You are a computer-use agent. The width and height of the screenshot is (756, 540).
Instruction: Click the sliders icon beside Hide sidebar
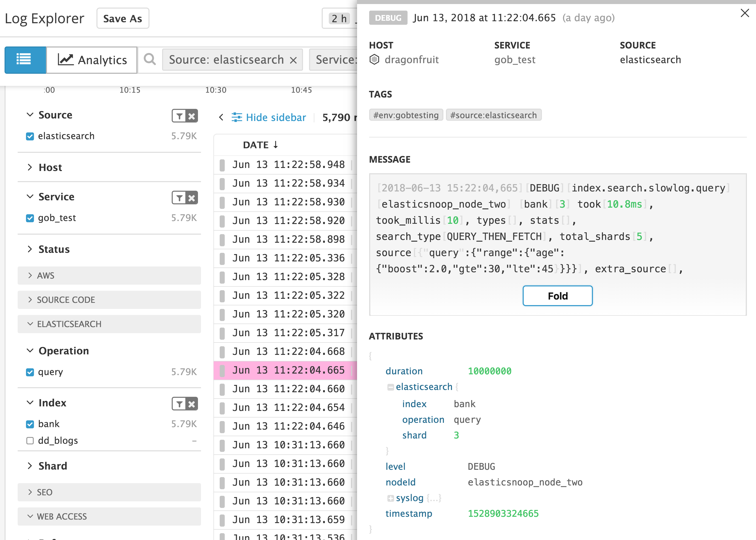(x=237, y=117)
